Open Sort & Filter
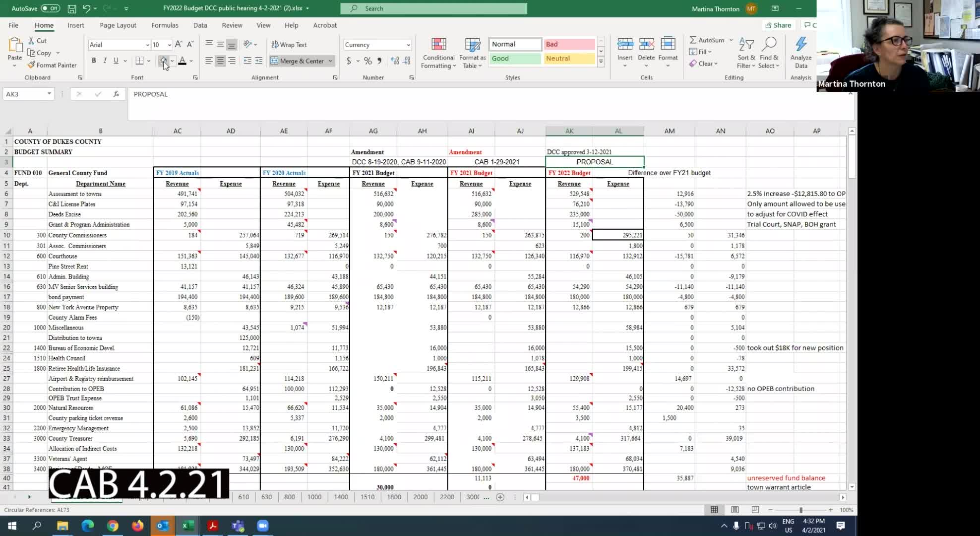980x536 pixels. pos(746,53)
